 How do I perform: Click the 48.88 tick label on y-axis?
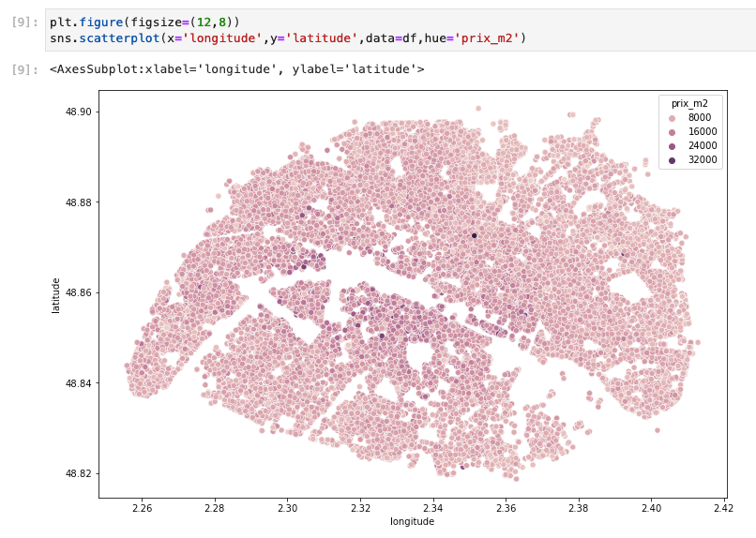(78, 202)
